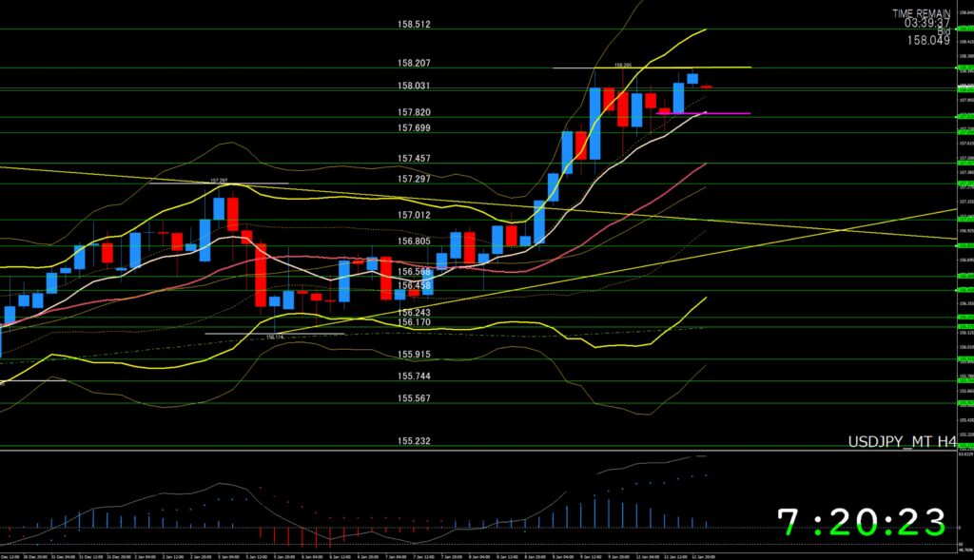Viewport: 974px width, 560px height.
Task: Click the 156.174 swing low marker line
Action: tap(276, 334)
